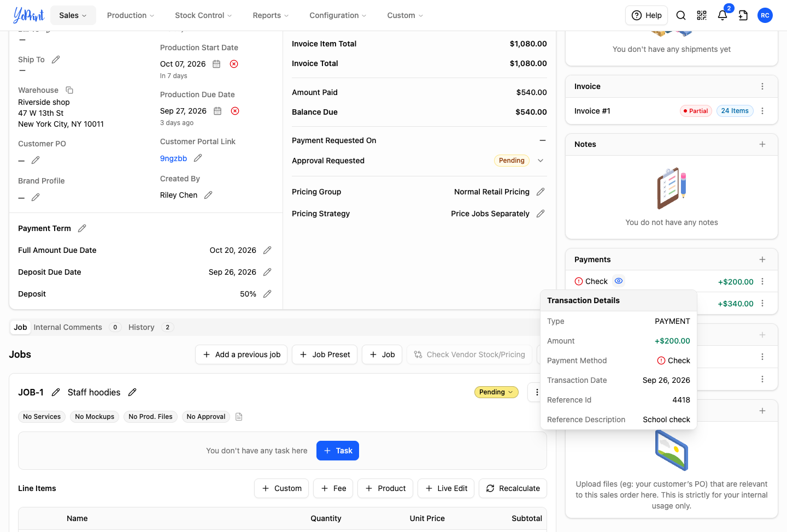Add a Custom line item

[281, 488]
